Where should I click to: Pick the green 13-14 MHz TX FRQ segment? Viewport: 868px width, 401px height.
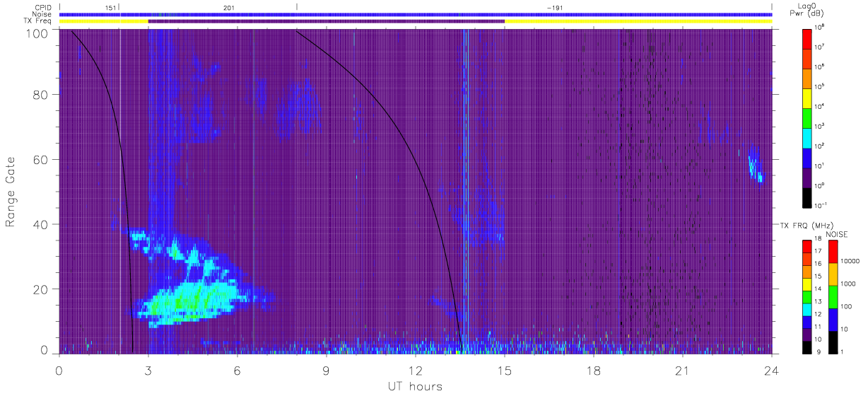click(x=807, y=297)
